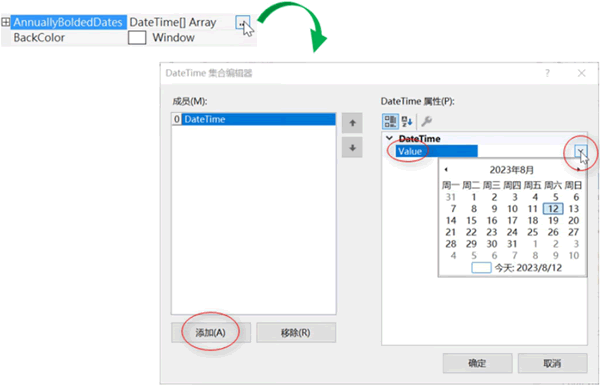Pick the grayed July 31 date
The height and width of the screenshot is (386, 600).
(x=451, y=197)
